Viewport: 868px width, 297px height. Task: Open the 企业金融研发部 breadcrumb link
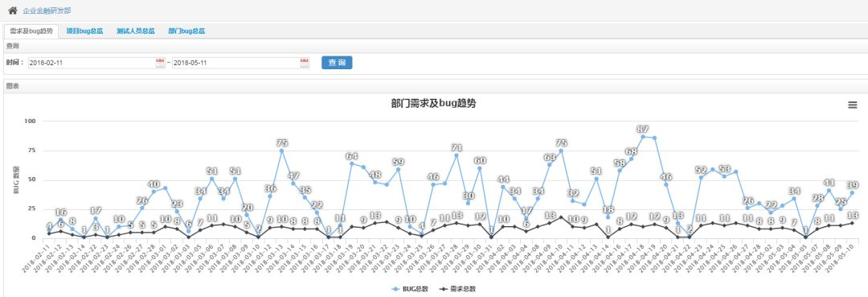47,11
